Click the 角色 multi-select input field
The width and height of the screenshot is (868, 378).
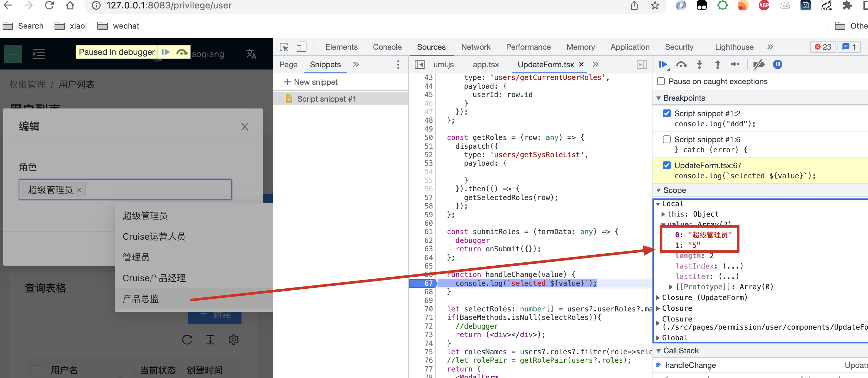tap(158, 190)
